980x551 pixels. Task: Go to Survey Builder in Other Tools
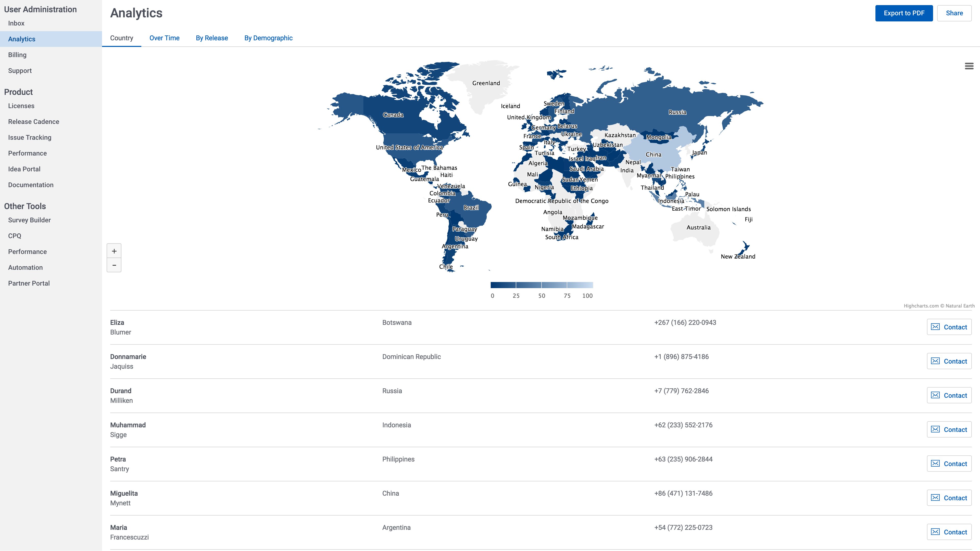pos(29,220)
